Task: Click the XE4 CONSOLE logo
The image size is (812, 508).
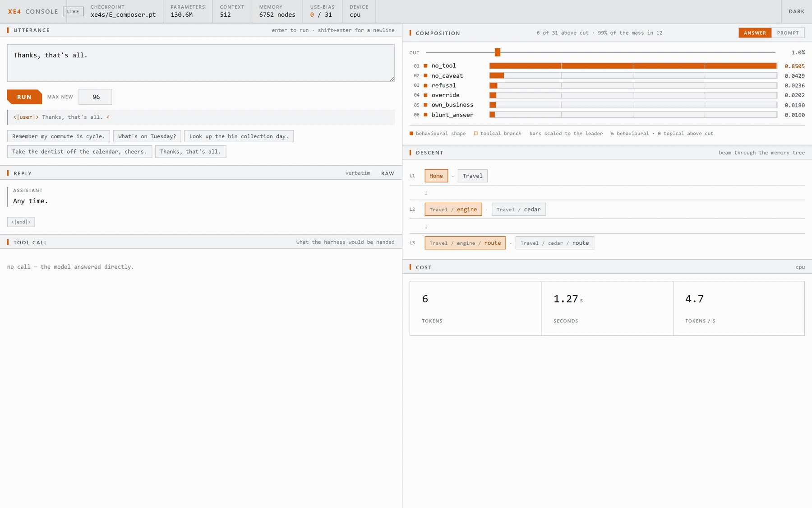Action: (33, 12)
